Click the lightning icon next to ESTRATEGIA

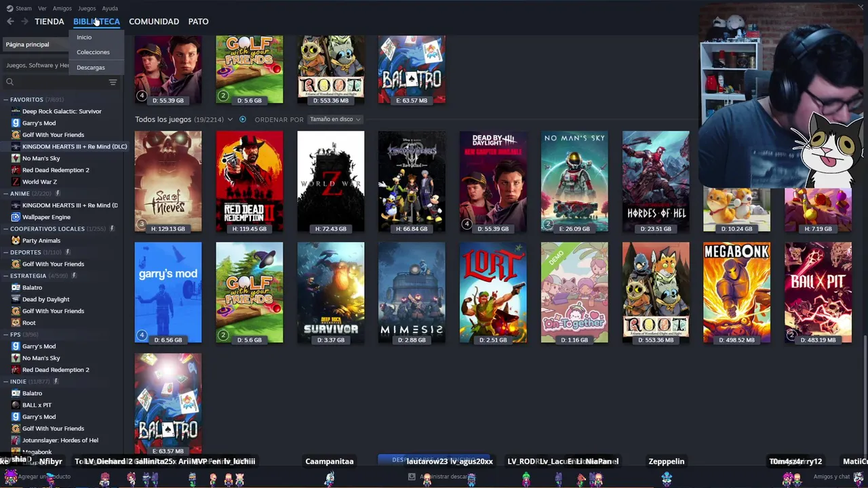[74, 276]
